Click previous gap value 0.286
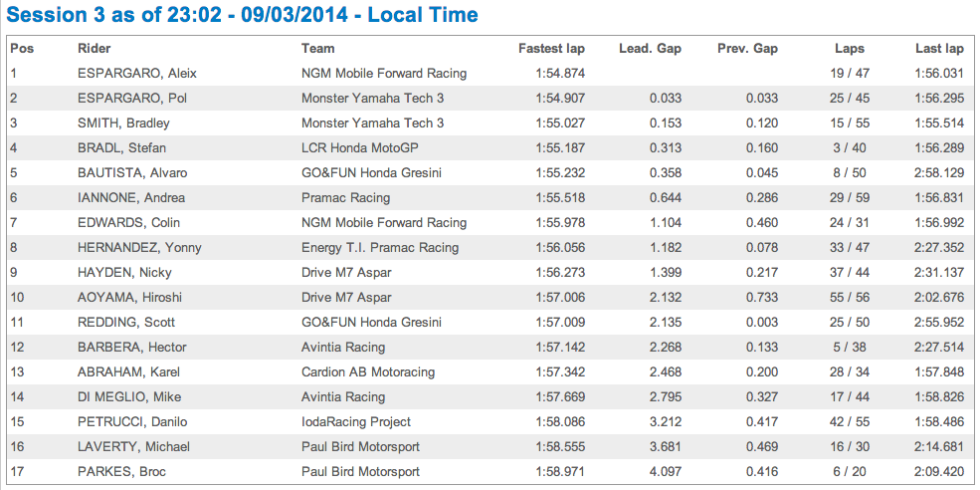Screen dimensions: 980x490 [x=762, y=198]
